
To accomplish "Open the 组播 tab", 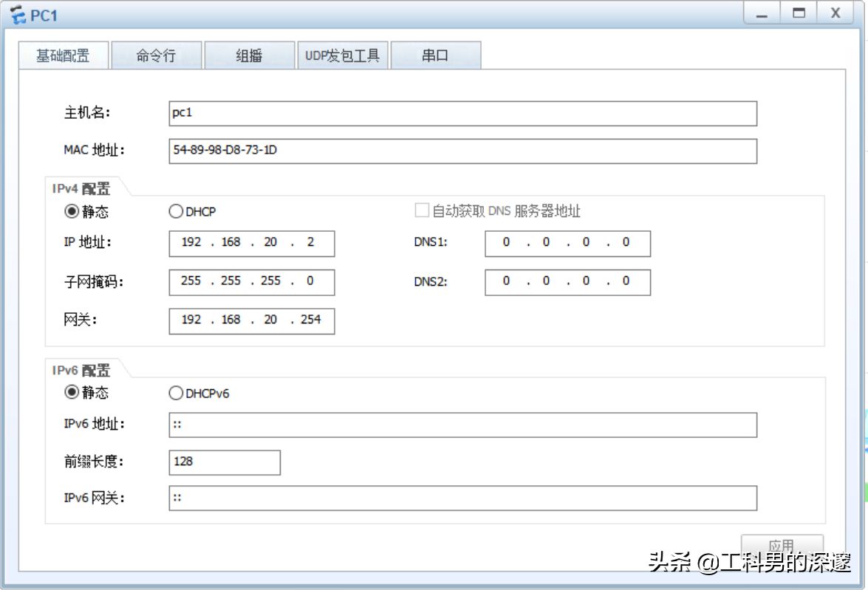I will (249, 56).
